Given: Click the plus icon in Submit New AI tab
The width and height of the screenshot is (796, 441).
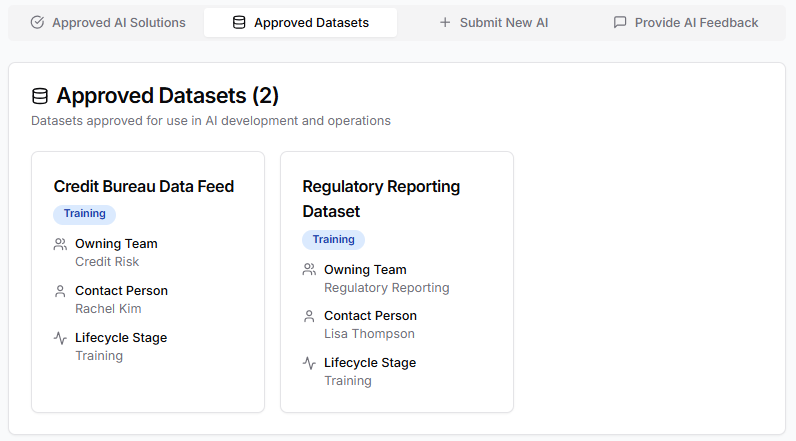Looking at the screenshot, I should tap(445, 23).
